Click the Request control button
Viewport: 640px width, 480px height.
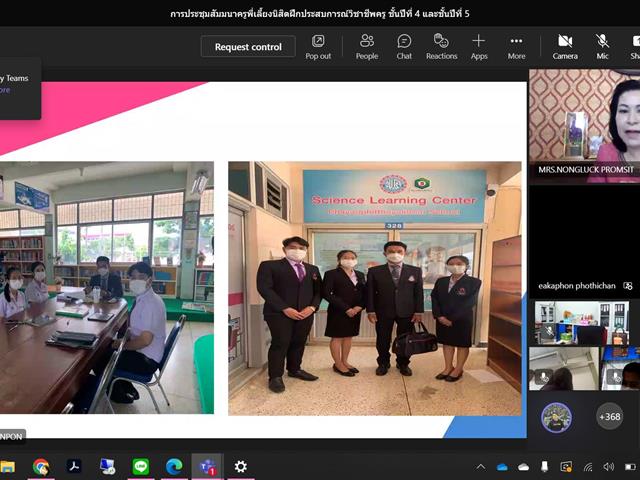[248, 47]
